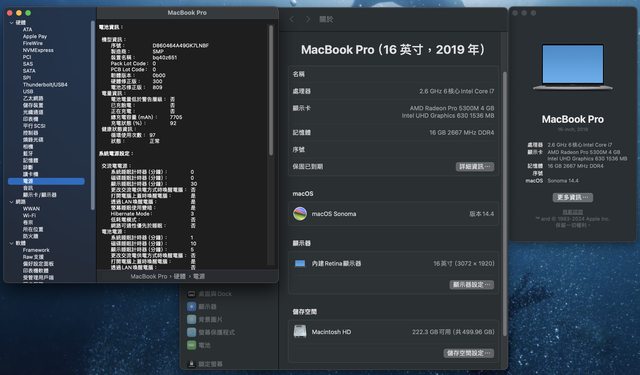640x375 pixels.
Task: Select SAS in hardware list
Action: [x=28, y=64]
